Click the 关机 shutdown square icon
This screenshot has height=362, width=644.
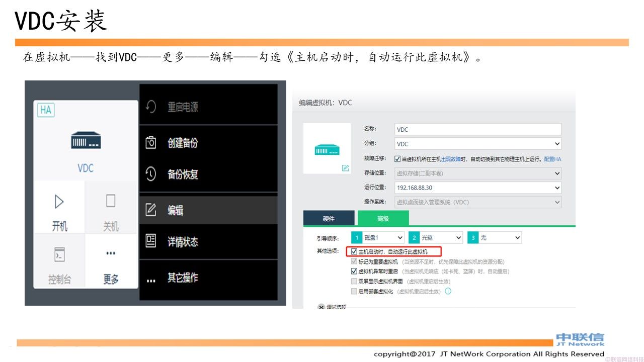[x=111, y=201]
